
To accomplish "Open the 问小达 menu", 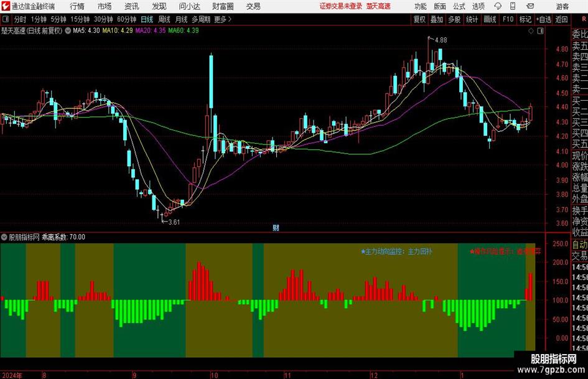I will coord(189,6).
